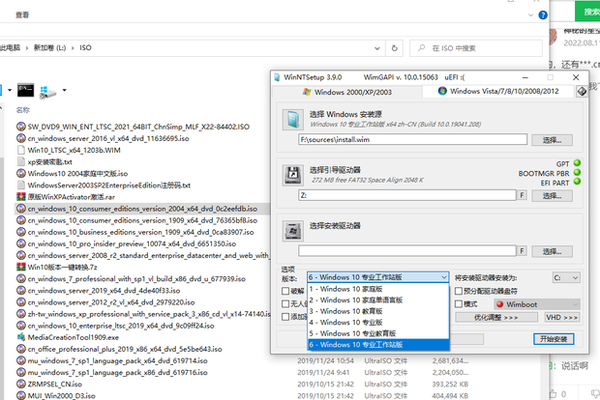Click the F format button for installation drive

pyautogui.click(x=522, y=251)
